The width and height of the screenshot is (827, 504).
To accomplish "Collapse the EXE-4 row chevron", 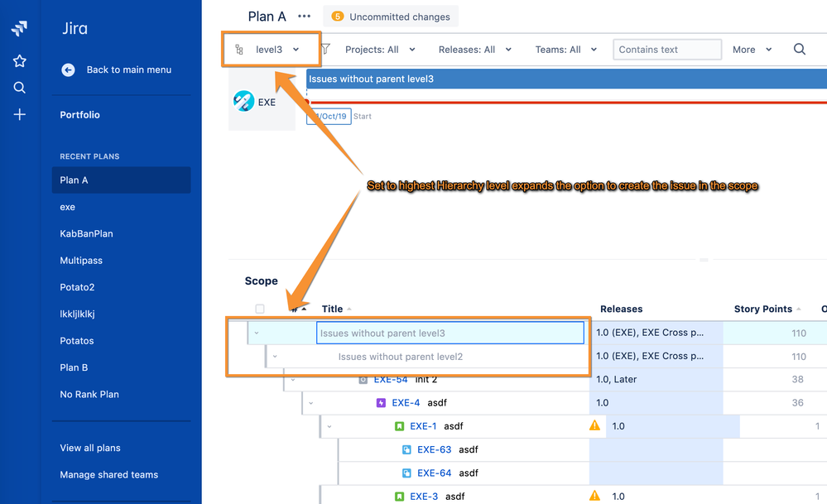I will coord(310,403).
